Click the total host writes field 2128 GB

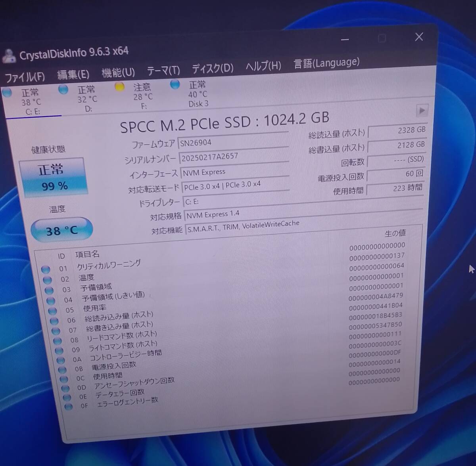(x=397, y=145)
